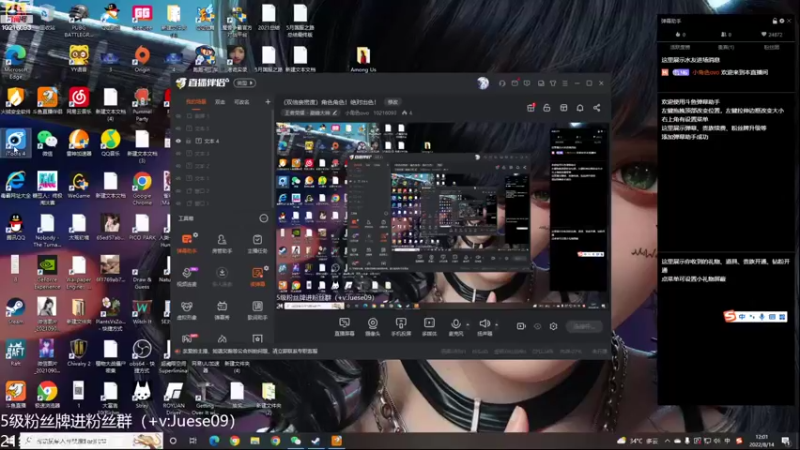Toggle visibility of 文本 1 source
800x450 pixels.
pos(178,178)
